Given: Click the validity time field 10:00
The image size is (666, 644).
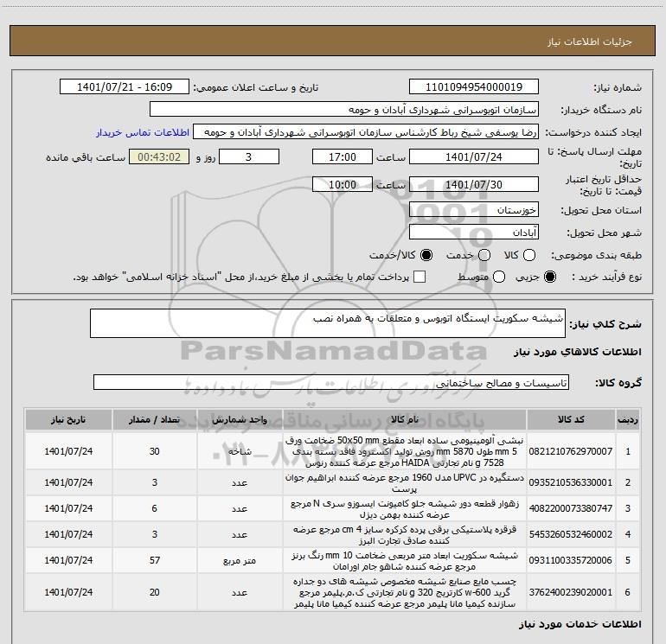Looking at the screenshot, I should 343,185.
